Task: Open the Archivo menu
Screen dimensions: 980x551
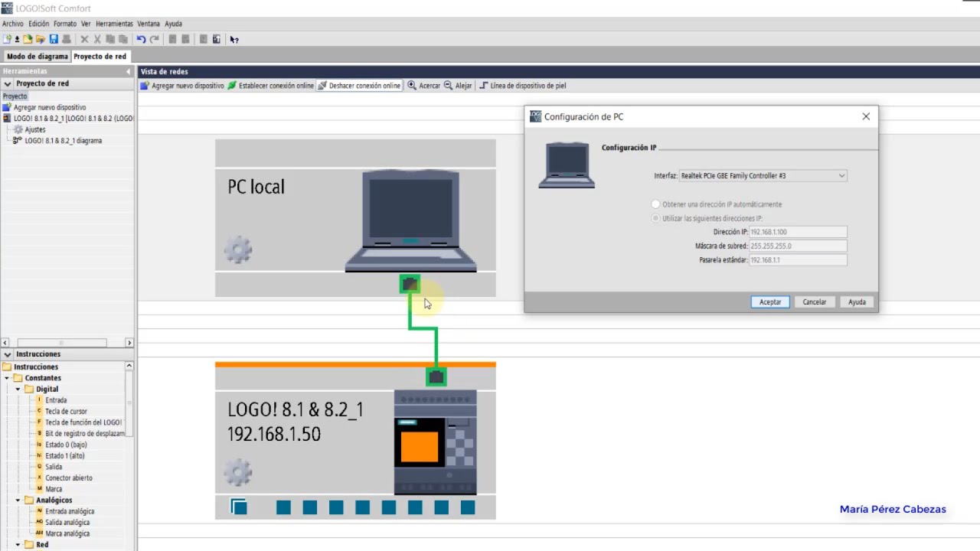Action: coord(12,24)
